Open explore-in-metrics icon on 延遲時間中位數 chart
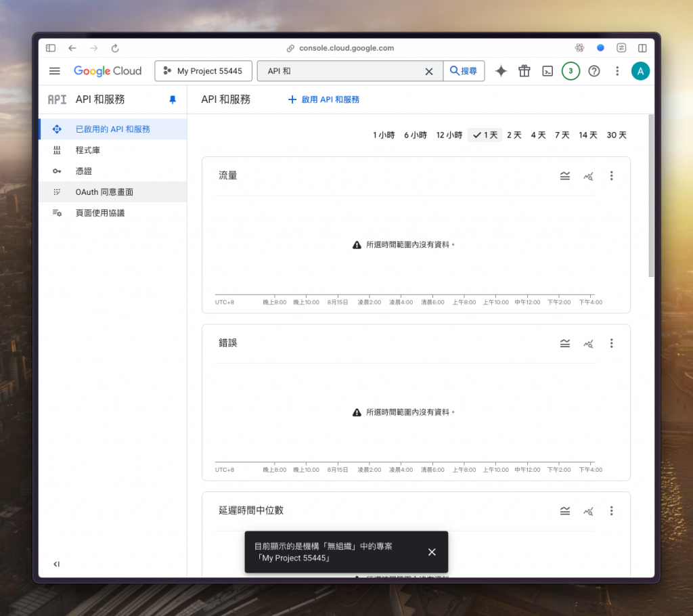This screenshot has height=616, width=693. click(588, 511)
